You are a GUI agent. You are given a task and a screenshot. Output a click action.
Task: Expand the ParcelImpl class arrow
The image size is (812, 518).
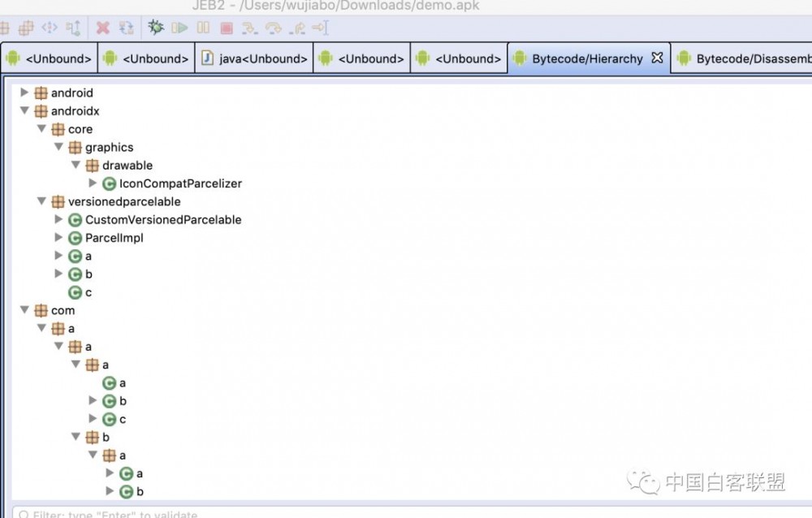[x=58, y=237]
